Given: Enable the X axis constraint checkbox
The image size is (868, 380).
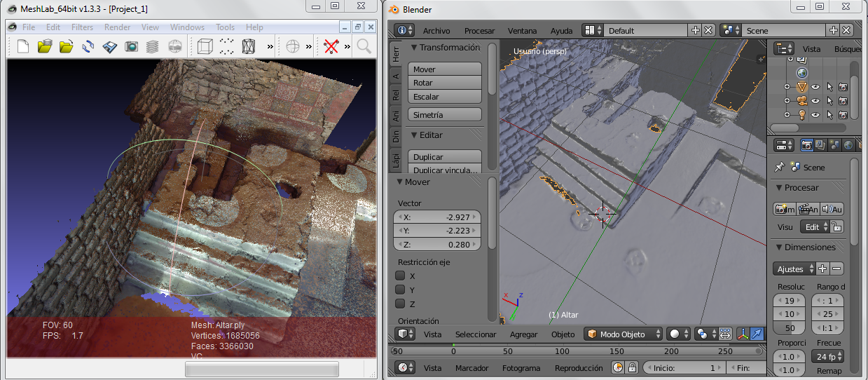Looking at the screenshot, I should (x=401, y=276).
